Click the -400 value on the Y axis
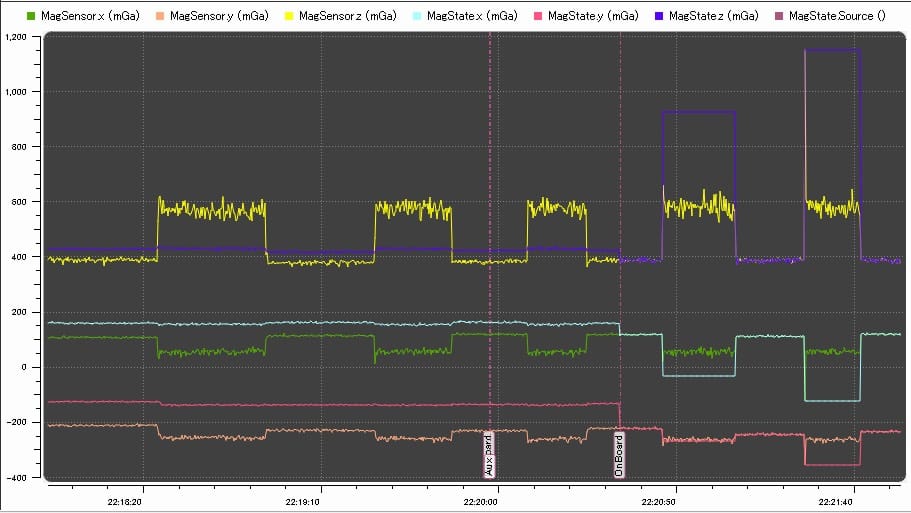This screenshot has height=513, width=911. 22,478
